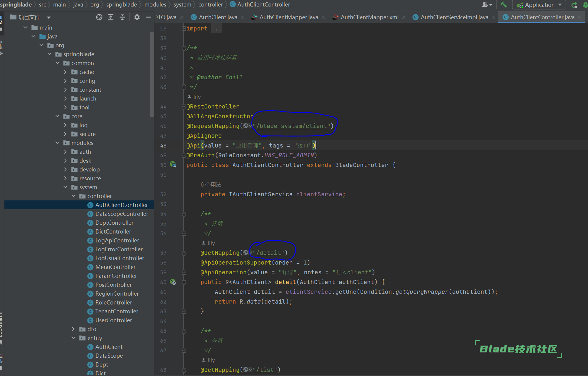This screenshot has height=376, width=588.
Task: Collapse the system folder
Action: (65, 187)
